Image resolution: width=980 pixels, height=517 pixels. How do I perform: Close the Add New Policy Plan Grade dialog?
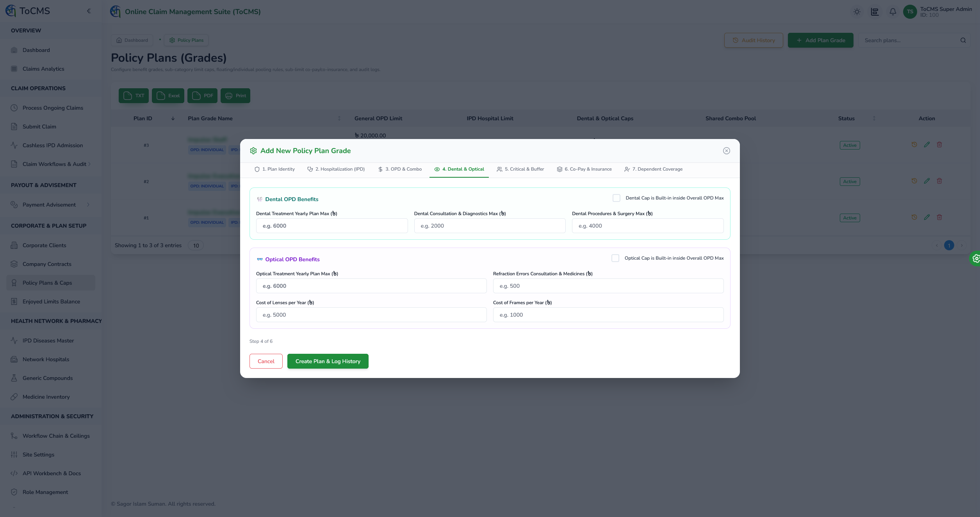tap(727, 151)
